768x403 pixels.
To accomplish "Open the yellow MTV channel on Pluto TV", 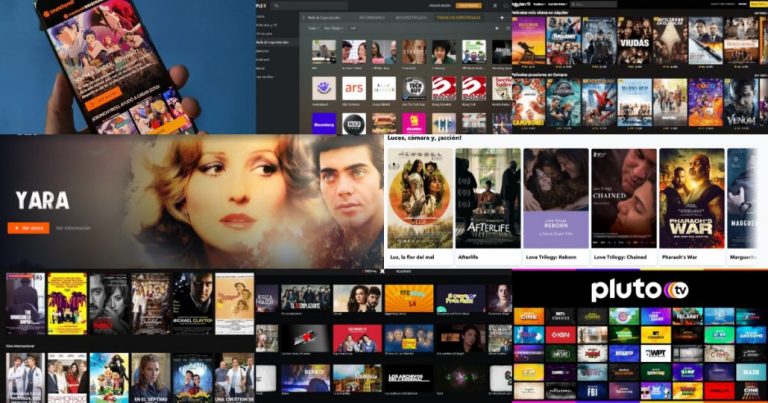I will (655, 335).
